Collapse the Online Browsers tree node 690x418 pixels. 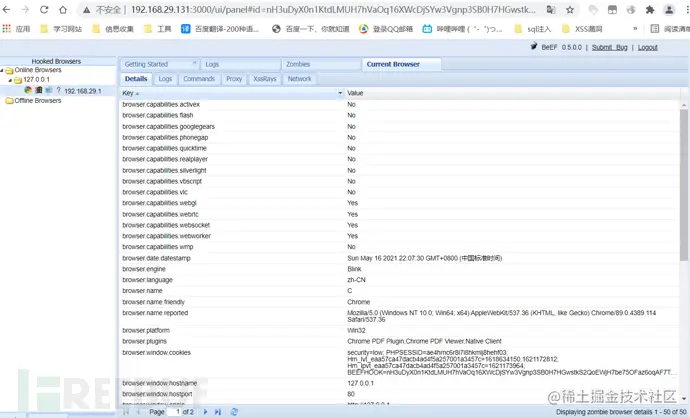(x=2, y=70)
